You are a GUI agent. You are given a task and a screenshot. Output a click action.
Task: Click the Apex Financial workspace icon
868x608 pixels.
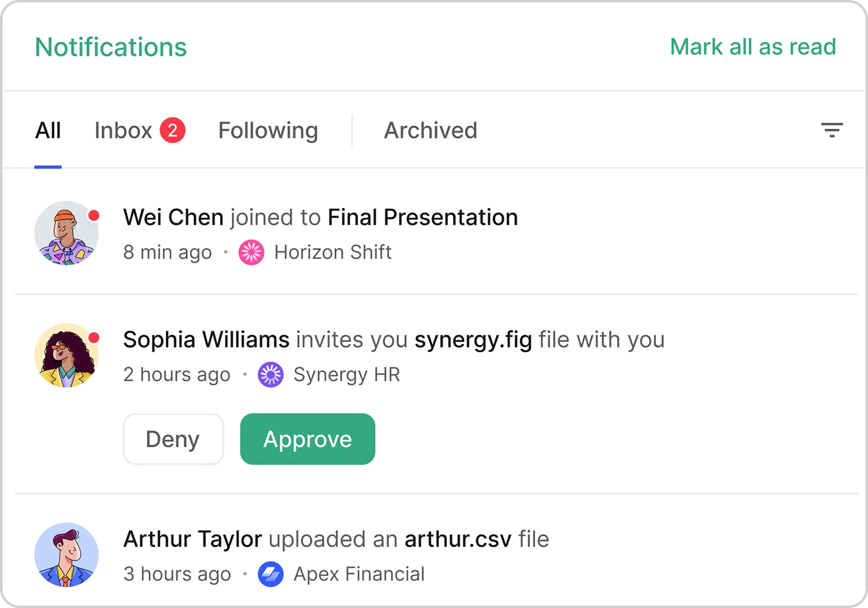(271, 573)
